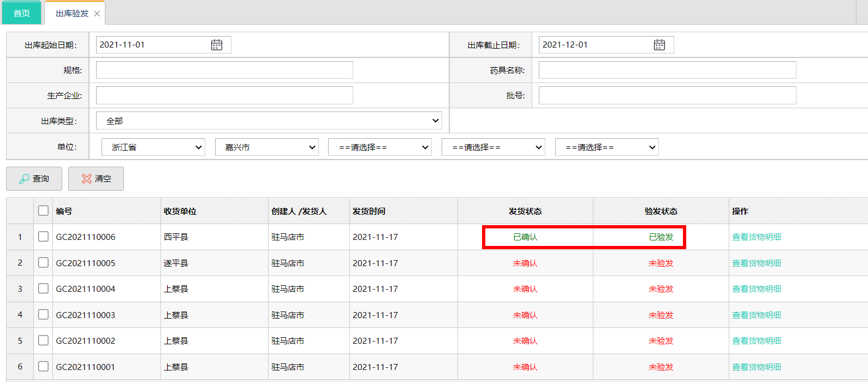This screenshot has width=868, height=382.
Task: Click the 查询 search button
Action: coord(34,179)
